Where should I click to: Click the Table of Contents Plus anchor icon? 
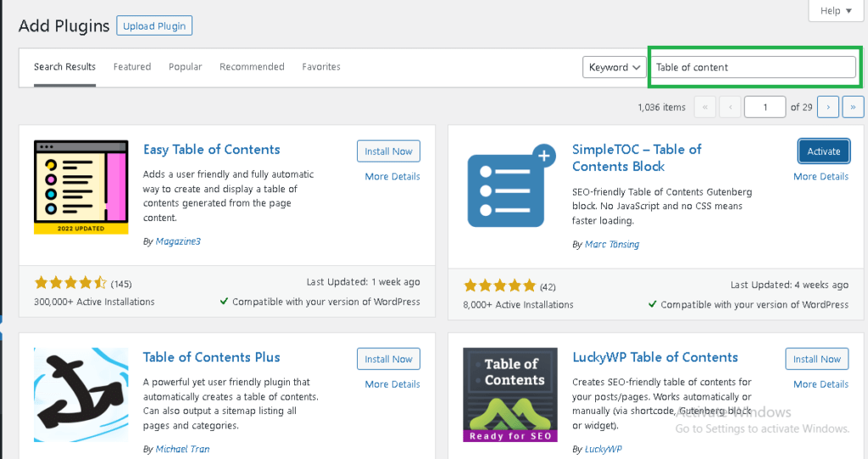click(81, 395)
